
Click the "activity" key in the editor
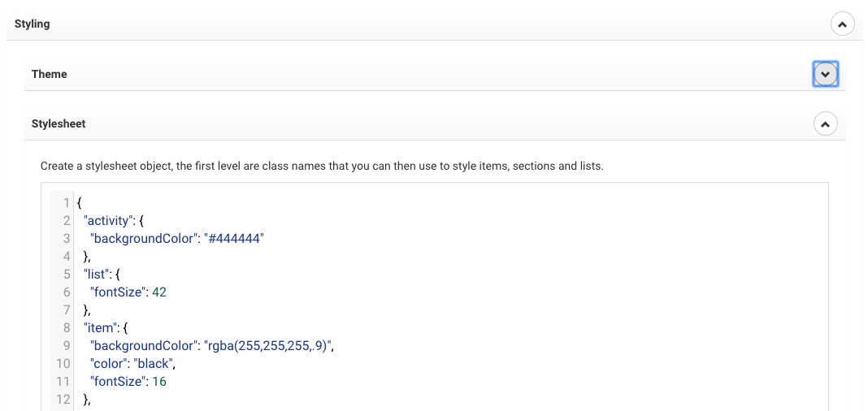107,220
